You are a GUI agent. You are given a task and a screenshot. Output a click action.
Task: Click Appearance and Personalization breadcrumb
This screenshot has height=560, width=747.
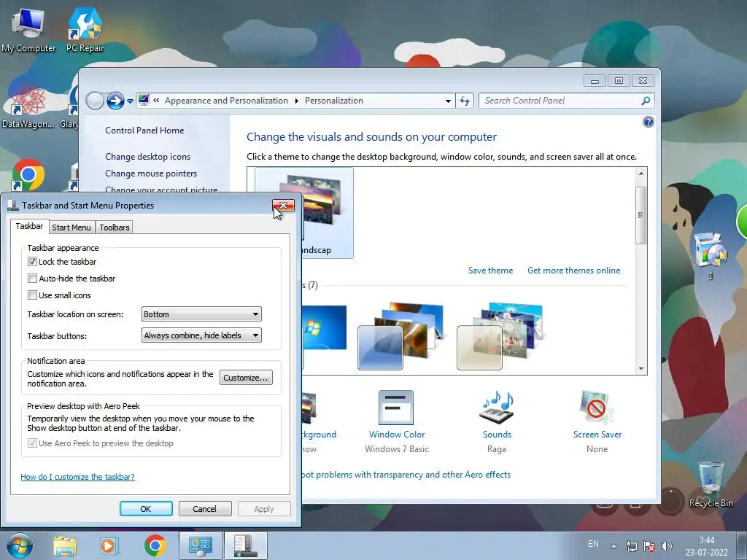[x=226, y=101]
